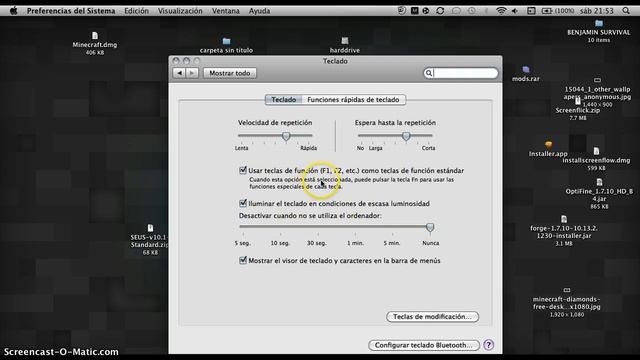Viewport: 640px width, 360px height.
Task: Click the battery status icon
Action: 547,11
